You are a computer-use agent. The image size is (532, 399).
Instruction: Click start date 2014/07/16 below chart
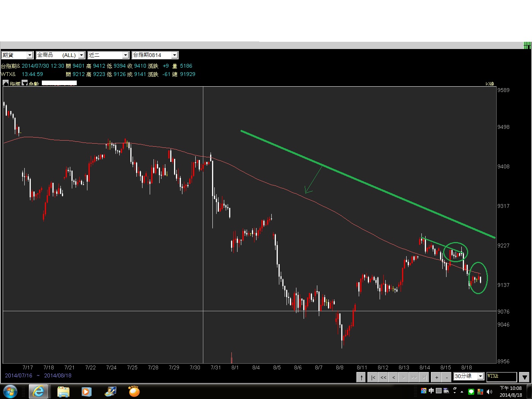19,375
